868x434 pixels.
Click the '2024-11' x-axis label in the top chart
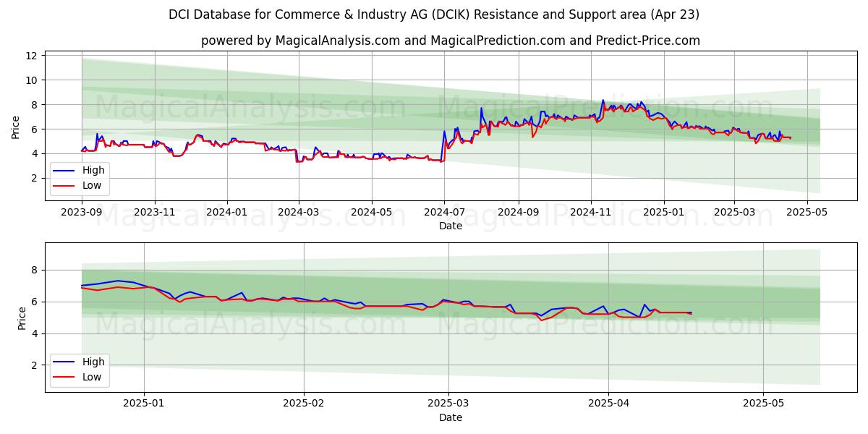[x=591, y=213]
